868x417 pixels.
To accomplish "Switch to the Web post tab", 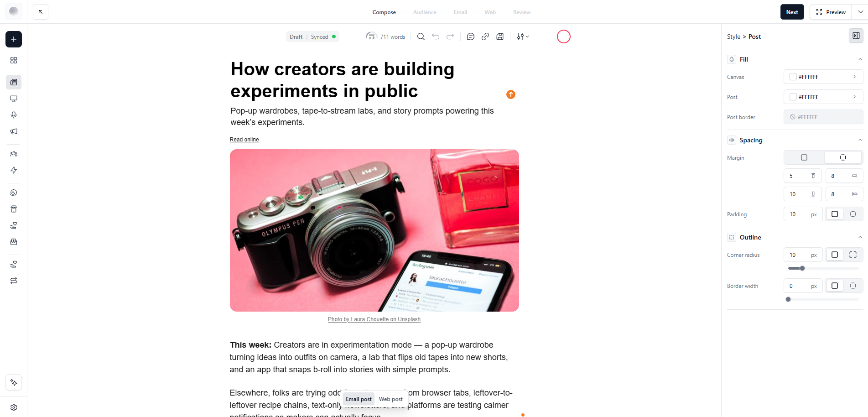I will [390, 399].
